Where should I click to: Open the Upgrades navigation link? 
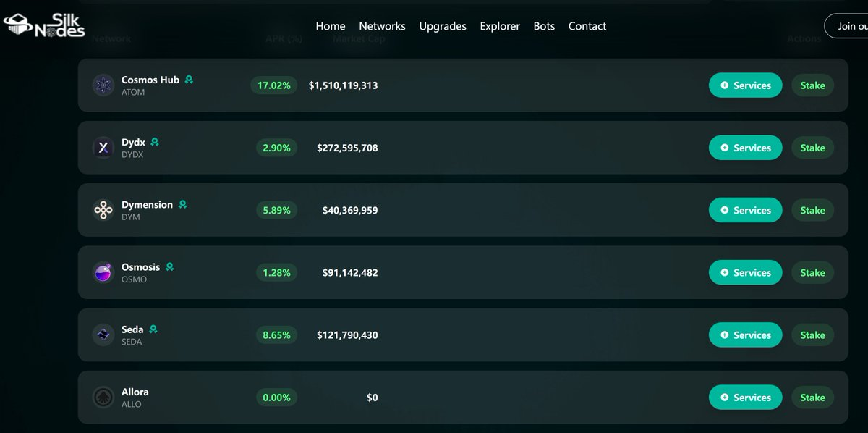coord(443,26)
